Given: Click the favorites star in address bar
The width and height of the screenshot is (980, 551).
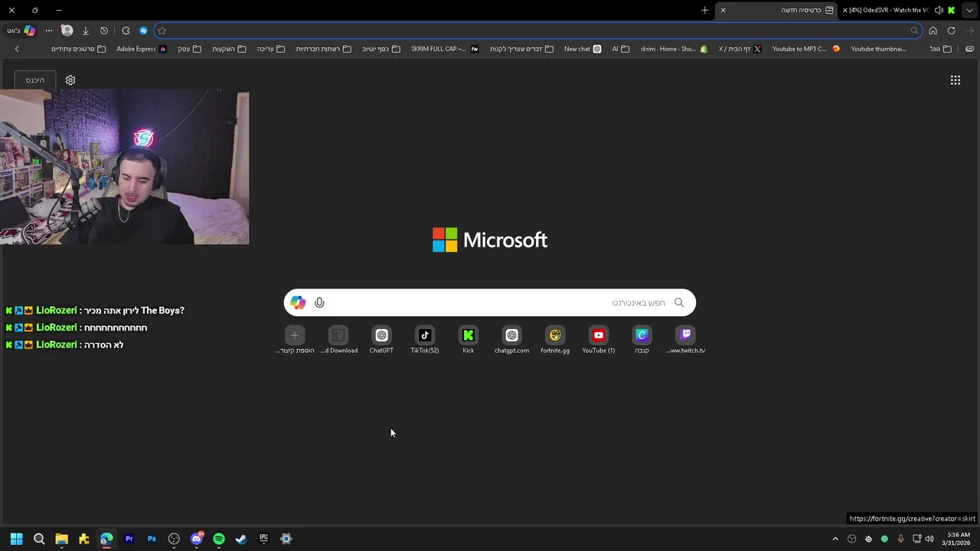Looking at the screenshot, I should [x=162, y=31].
